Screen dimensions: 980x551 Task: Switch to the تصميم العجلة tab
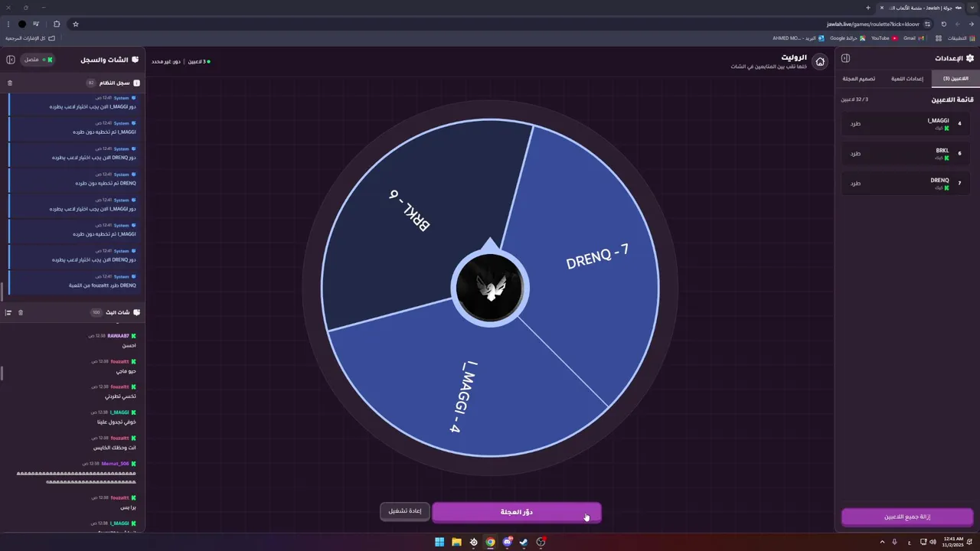pos(859,79)
